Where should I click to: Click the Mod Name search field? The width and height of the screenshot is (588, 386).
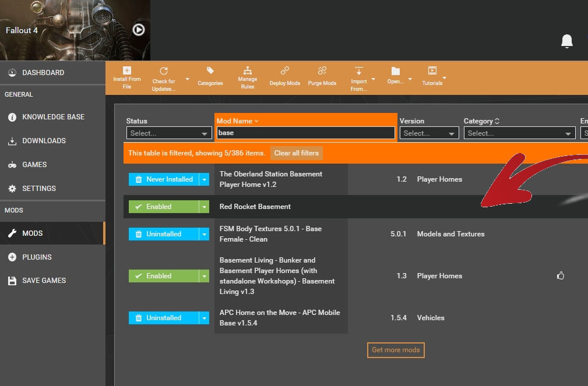[305, 133]
